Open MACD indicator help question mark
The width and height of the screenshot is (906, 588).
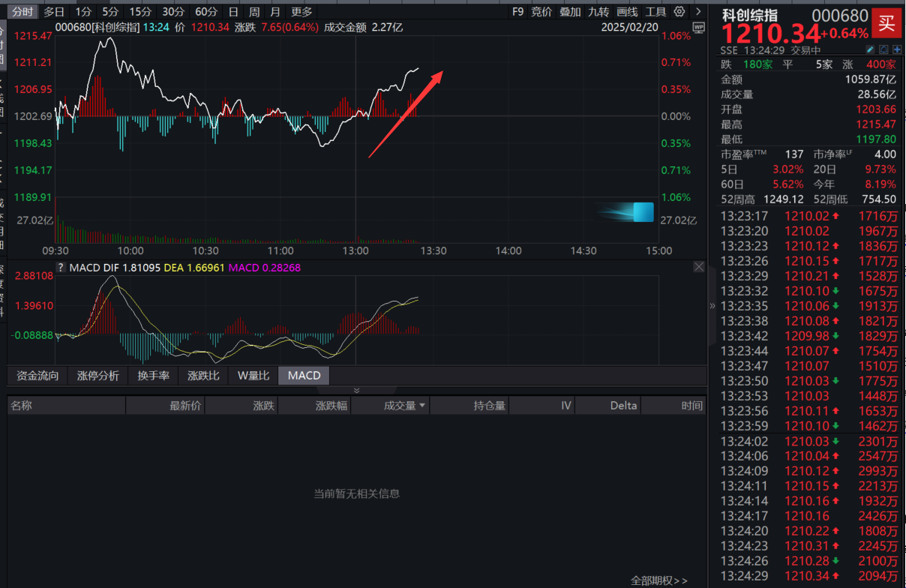(x=62, y=267)
